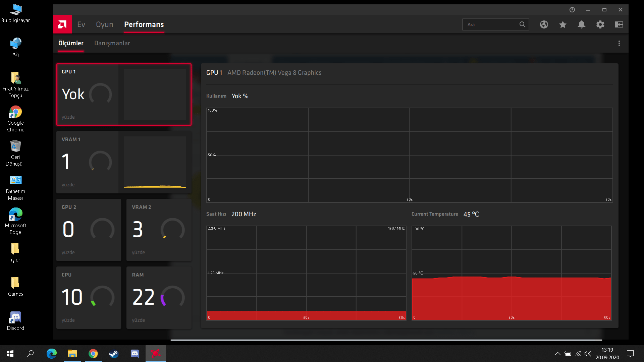
Task: Select the CPU metric tile
Action: [89, 297]
